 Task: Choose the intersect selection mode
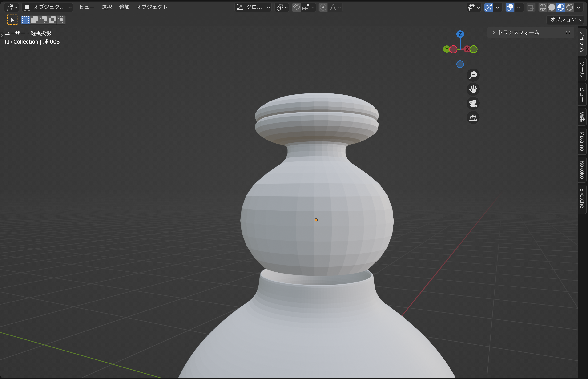coord(61,20)
